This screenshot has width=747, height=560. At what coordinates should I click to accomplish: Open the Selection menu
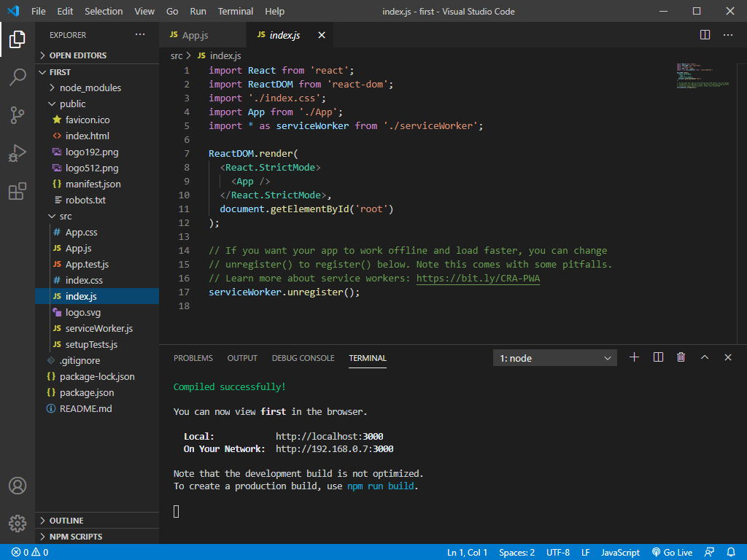click(104, 11)
